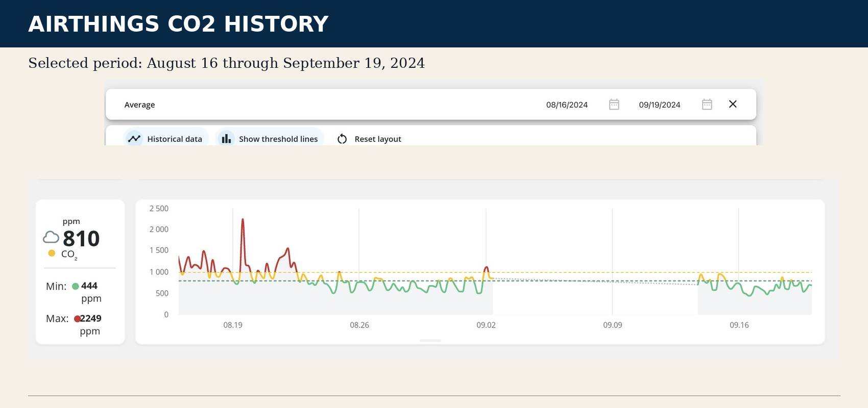
Task: Click the Reset layout circular arrow icon
Action: (342, 139)
